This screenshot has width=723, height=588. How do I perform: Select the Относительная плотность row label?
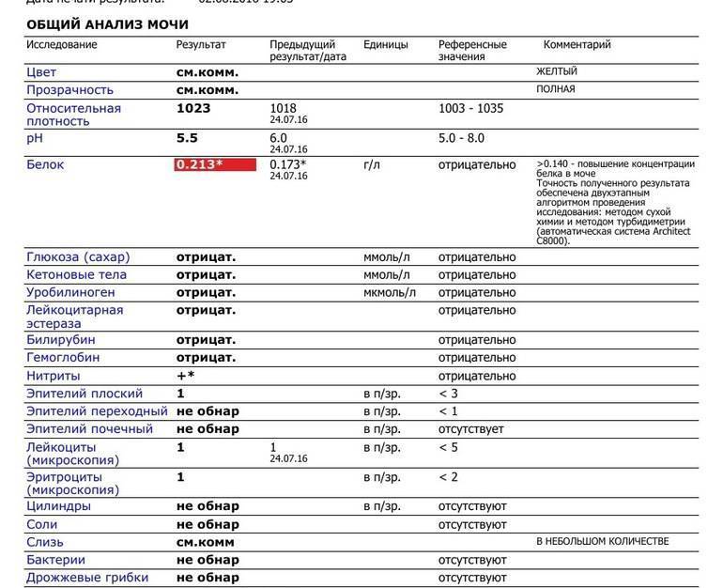point(74,115)
